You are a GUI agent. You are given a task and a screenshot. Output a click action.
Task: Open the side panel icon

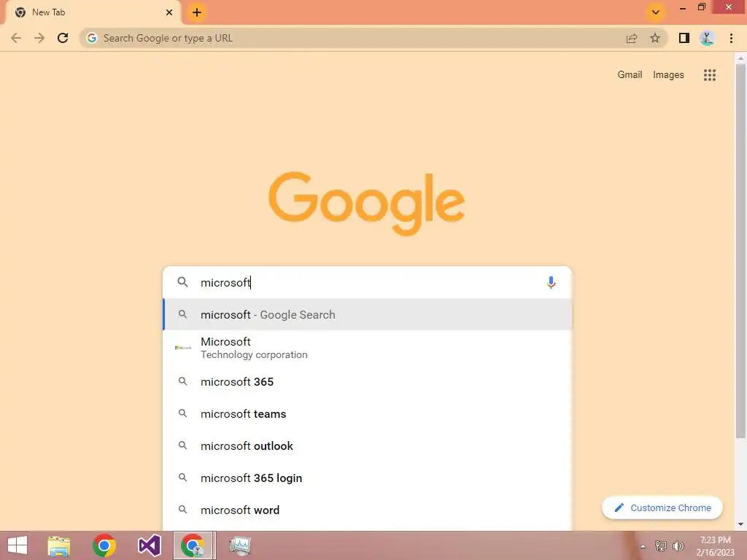684,38
